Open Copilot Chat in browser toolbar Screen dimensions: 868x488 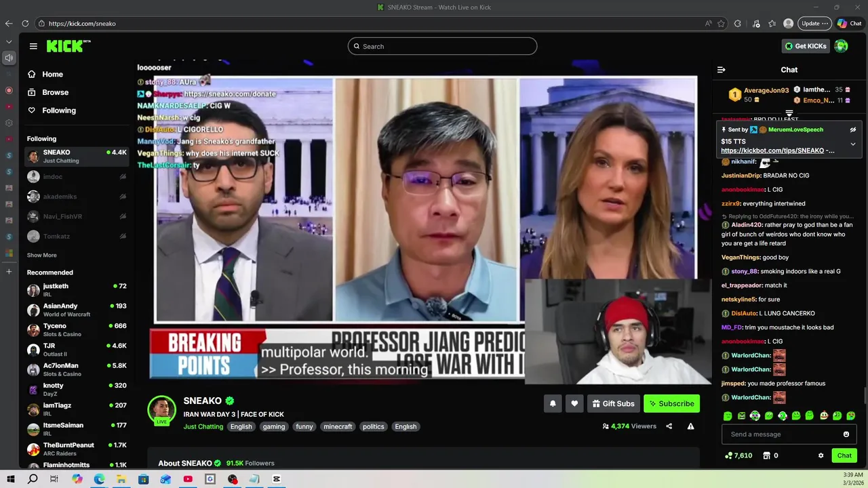coord(849,23)
